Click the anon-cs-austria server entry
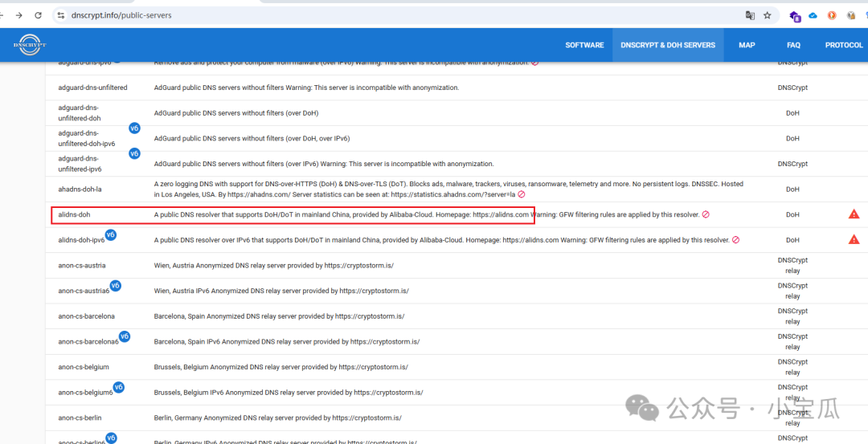868x444 pixels. click(x=81, y=265)
